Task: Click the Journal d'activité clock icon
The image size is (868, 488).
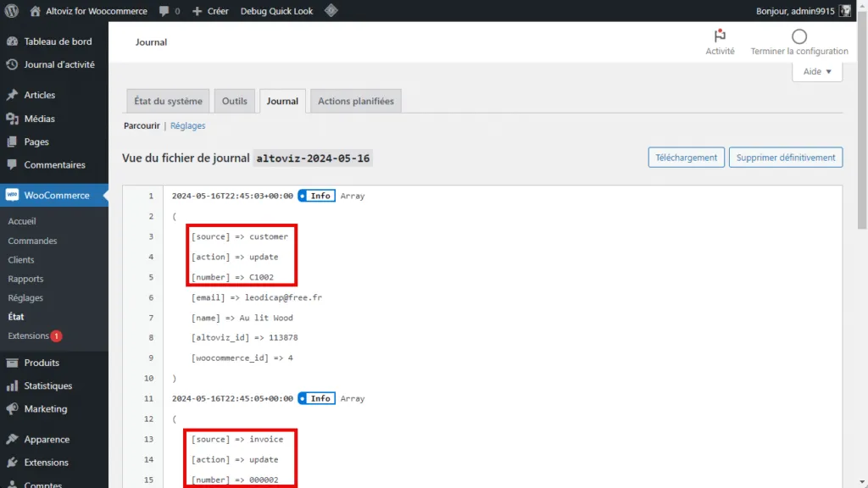Action: [x=12, y=64]
